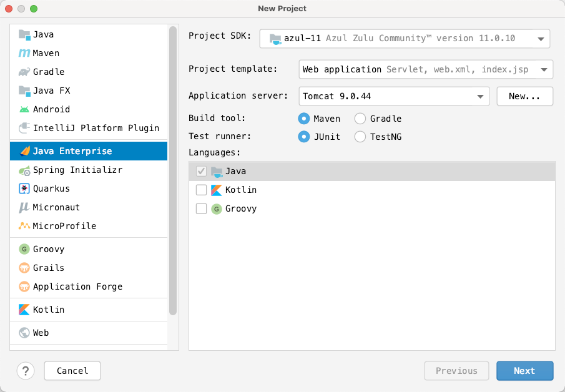The width and height of the screenshot is (565, 392).
Task: Open the Project template dropdown
Action: click(x=426, y=69)
